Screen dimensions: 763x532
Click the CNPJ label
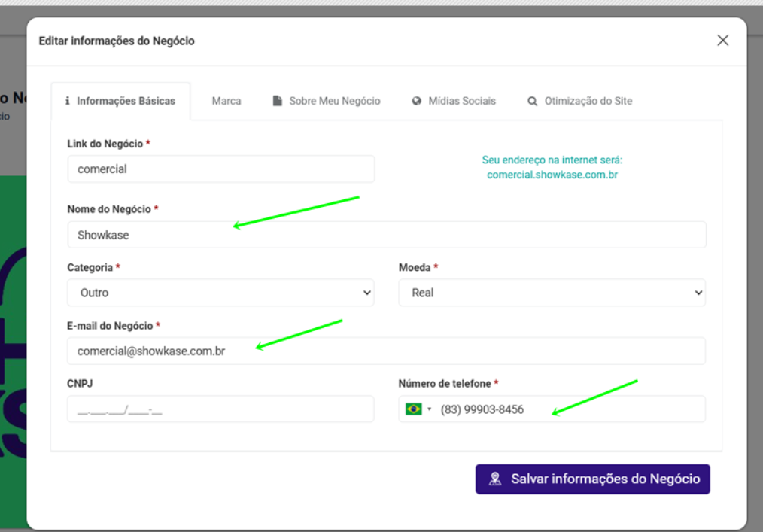[80, 384]
